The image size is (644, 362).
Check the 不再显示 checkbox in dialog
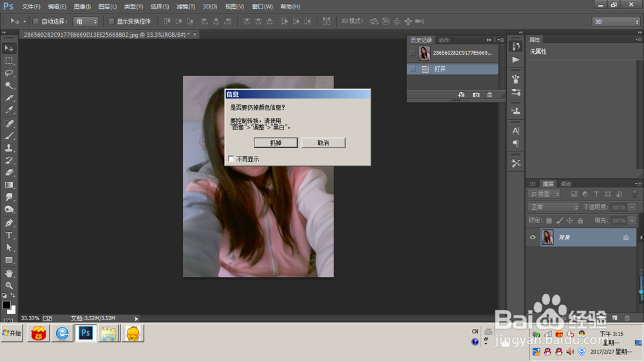231,158
